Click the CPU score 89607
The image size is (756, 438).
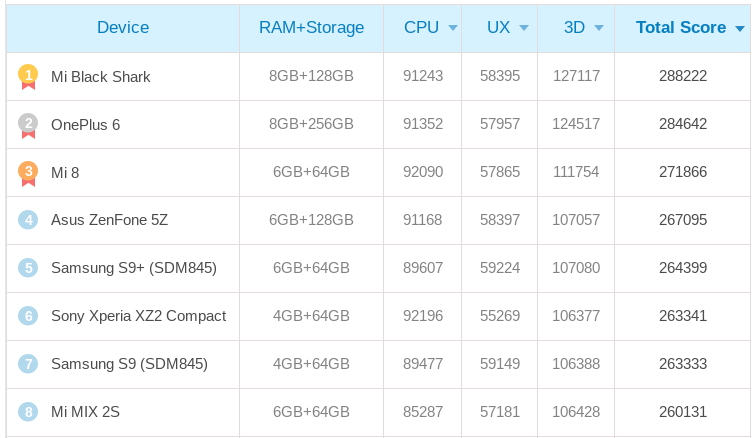[x=423, y=268]
